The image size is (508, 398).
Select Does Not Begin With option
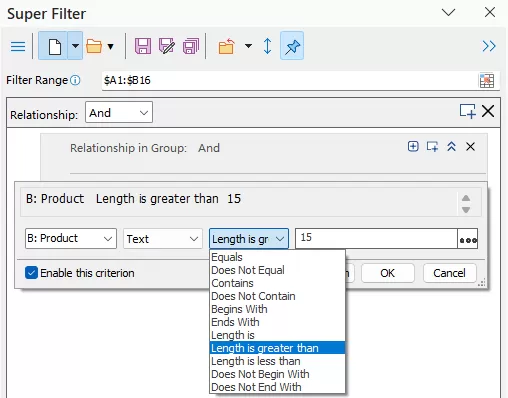pyautogui.click(x=277, y=374)
